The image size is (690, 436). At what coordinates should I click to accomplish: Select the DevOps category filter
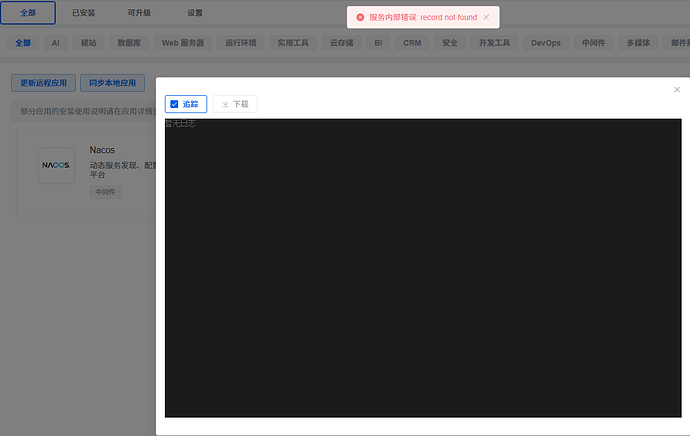tap(546, 43)
